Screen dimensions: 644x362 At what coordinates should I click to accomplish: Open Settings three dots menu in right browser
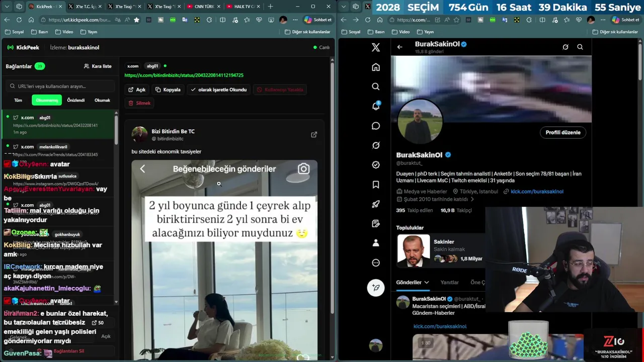tap(604, 20)
